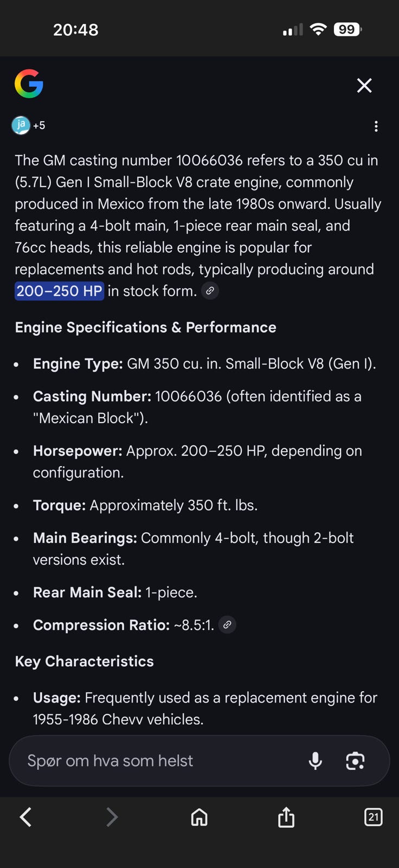Select the "Engine Specifications & Performance" heading

(x=145, y=327)
